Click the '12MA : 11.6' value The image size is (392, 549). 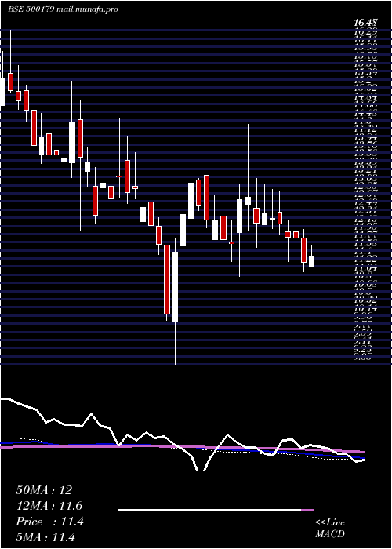(x=49, y=506)
